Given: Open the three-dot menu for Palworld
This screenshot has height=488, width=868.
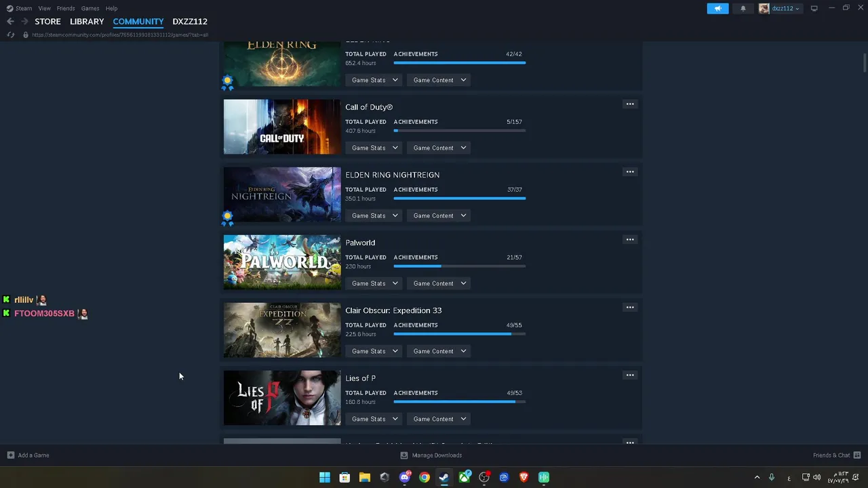Looking at the screenshot, I should (x=630, y=240).
